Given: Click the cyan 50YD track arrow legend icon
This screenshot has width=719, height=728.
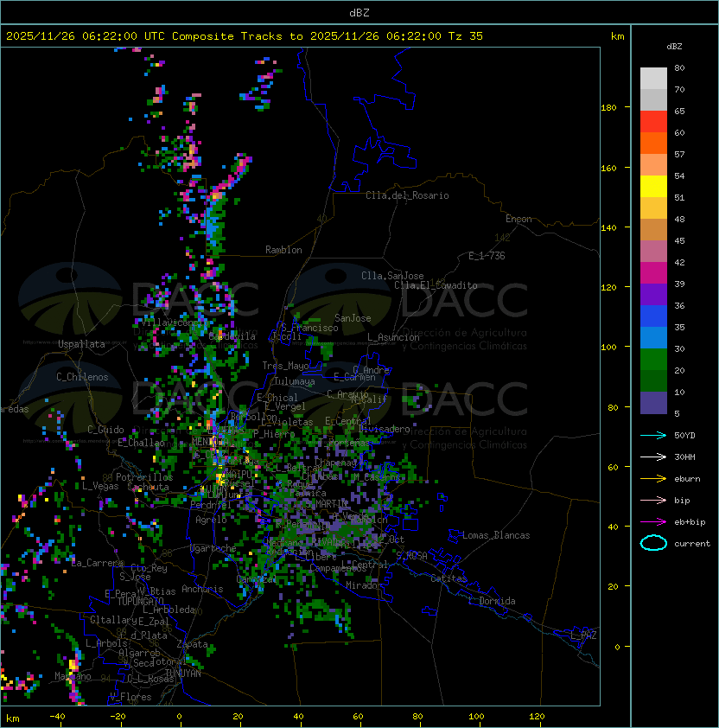Looking at the screenshot, I should pyautogui.click(x=653, y=436).
